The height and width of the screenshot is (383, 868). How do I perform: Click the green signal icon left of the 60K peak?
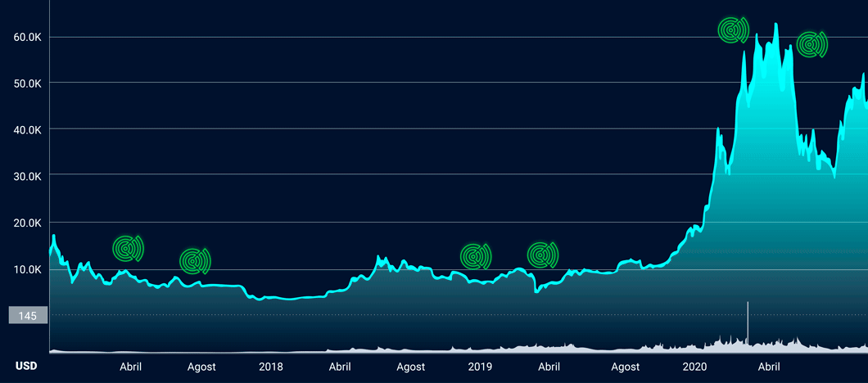click(732, 30)
